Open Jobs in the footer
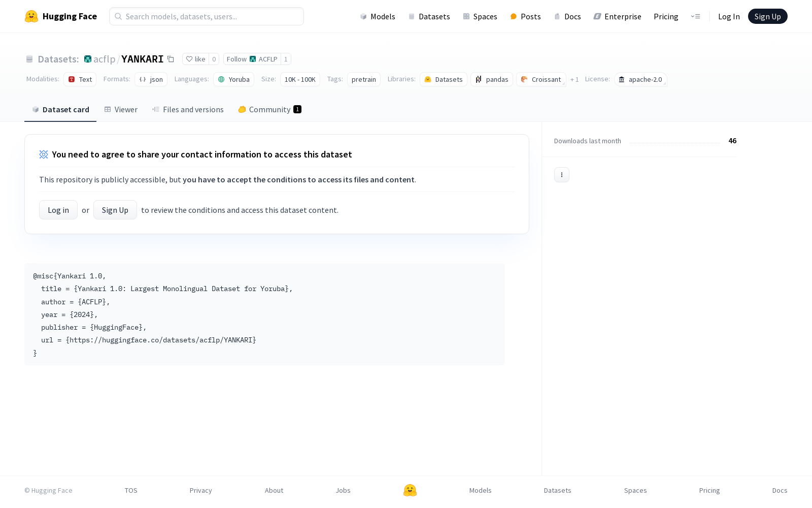The image size is (812, 508). pos(343,490)
